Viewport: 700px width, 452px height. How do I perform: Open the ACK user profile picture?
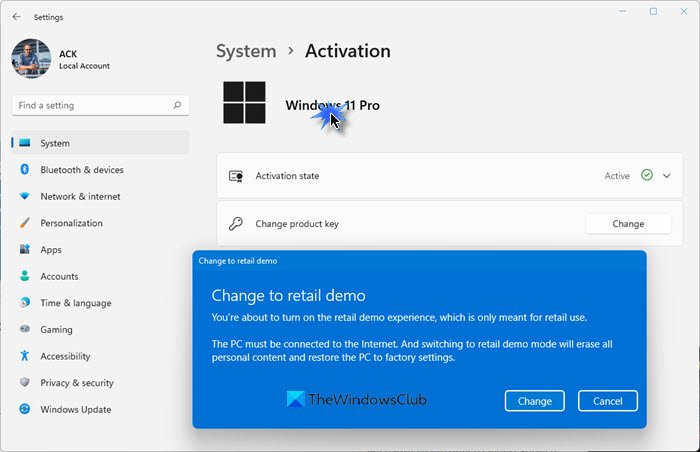point(31,59)
